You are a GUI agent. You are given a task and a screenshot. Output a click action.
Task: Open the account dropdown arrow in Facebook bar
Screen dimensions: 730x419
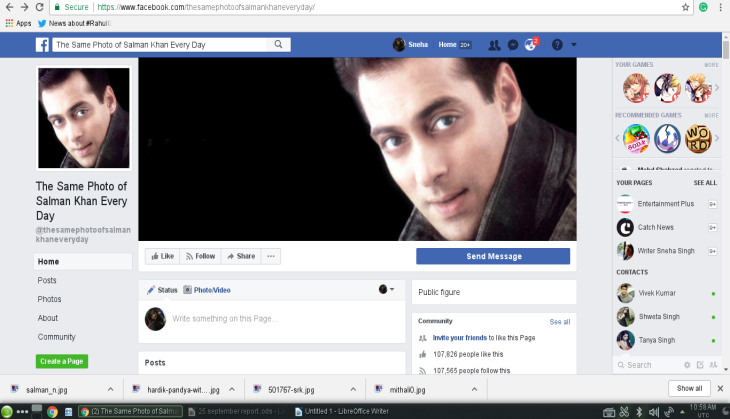coord(574,45)
